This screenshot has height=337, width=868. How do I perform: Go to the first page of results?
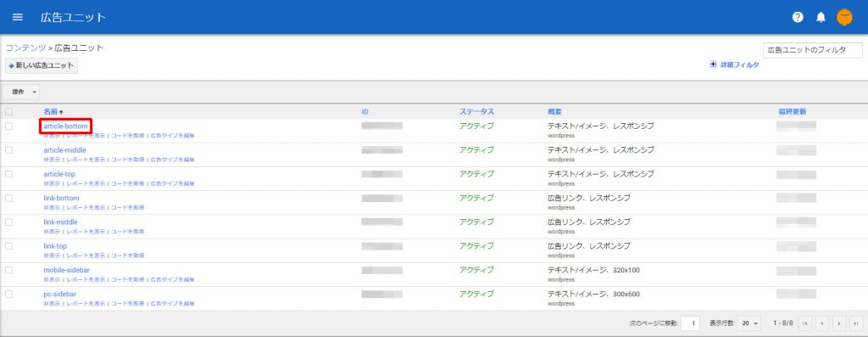[805, 323]
